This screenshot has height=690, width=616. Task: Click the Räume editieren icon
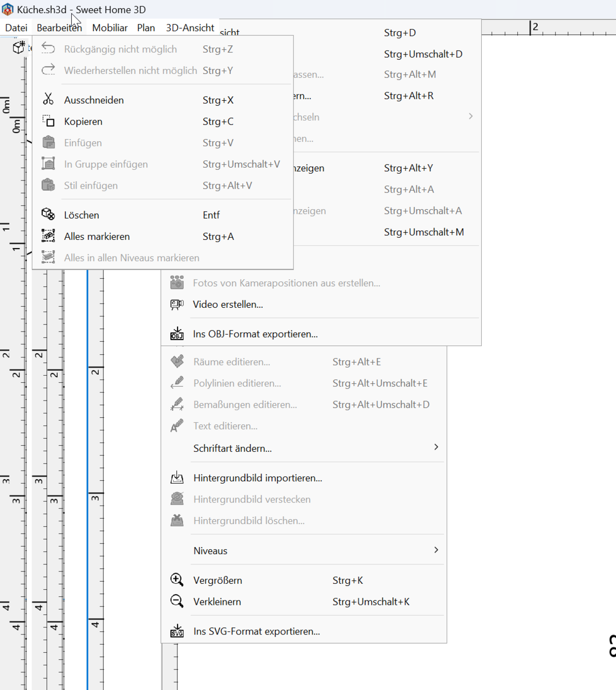(x=177, y=361)
